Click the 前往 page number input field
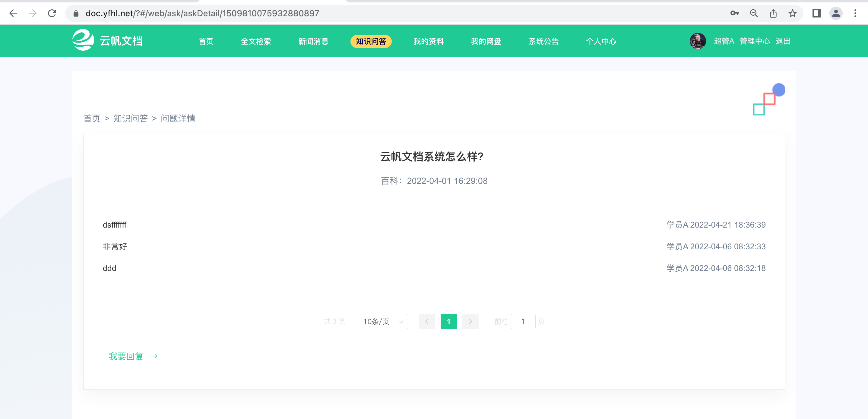868x419 pixels. point(523,321)
